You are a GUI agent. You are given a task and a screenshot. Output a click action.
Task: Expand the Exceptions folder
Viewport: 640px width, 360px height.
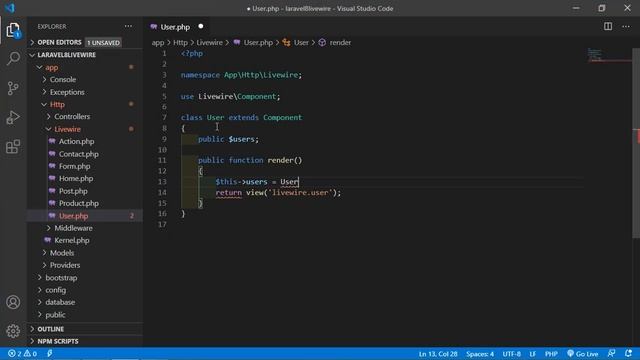[85, 92]
